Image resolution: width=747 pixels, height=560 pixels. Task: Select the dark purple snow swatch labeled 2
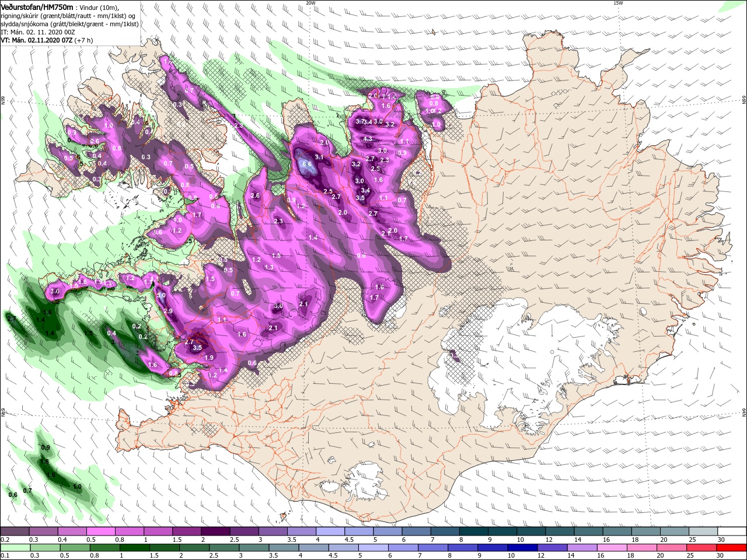click(215, 531)
